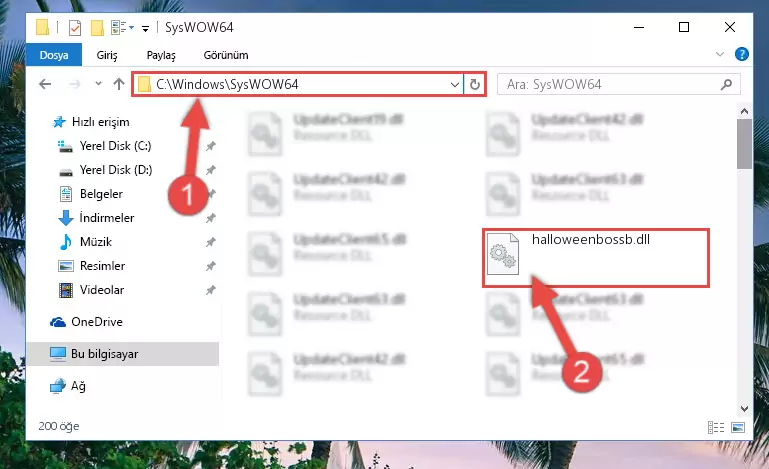Image resolution: width=769 pixels, height=469 pixels.
Task: Click the search magnifier icon
Action: click(726, 84)
